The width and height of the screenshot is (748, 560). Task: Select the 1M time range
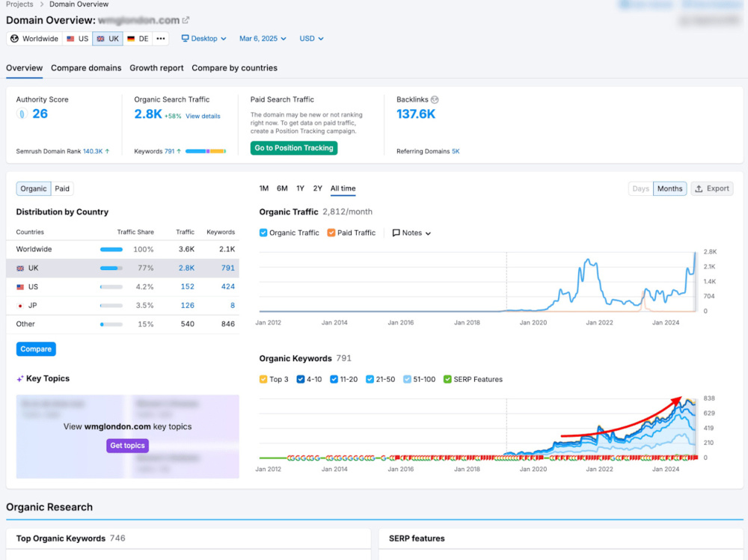tap(264, 188)
